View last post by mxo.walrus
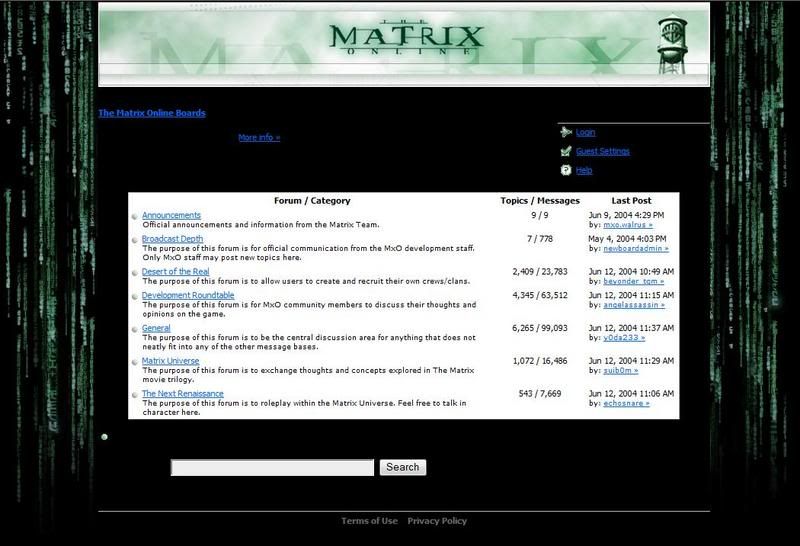The width and height of the screenshot is (800, 546). (628, 225)
